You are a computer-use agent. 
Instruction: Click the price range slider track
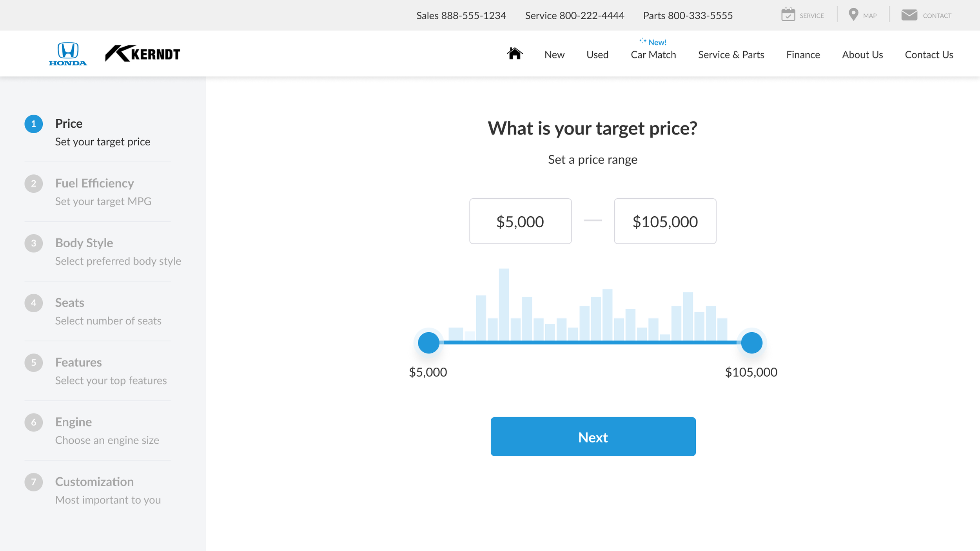pos(590,343)
